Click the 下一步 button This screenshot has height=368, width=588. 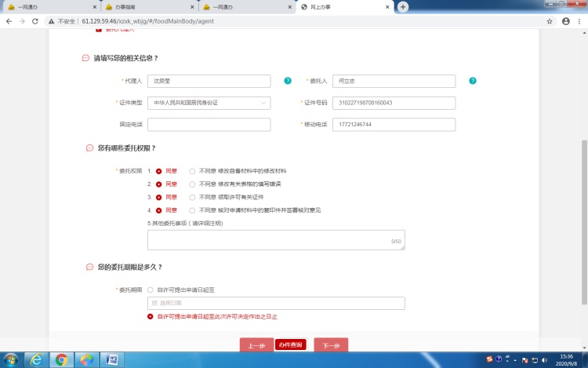[331, 345]
